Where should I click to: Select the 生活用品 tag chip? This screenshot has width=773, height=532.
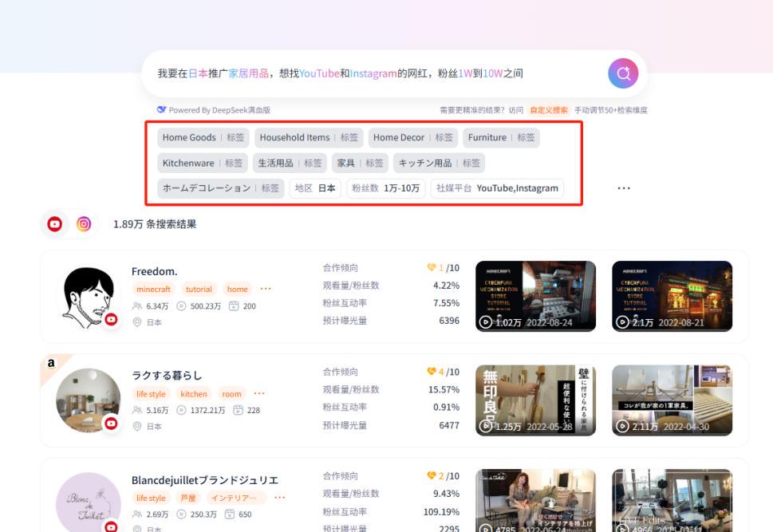[x=290, y=164]
